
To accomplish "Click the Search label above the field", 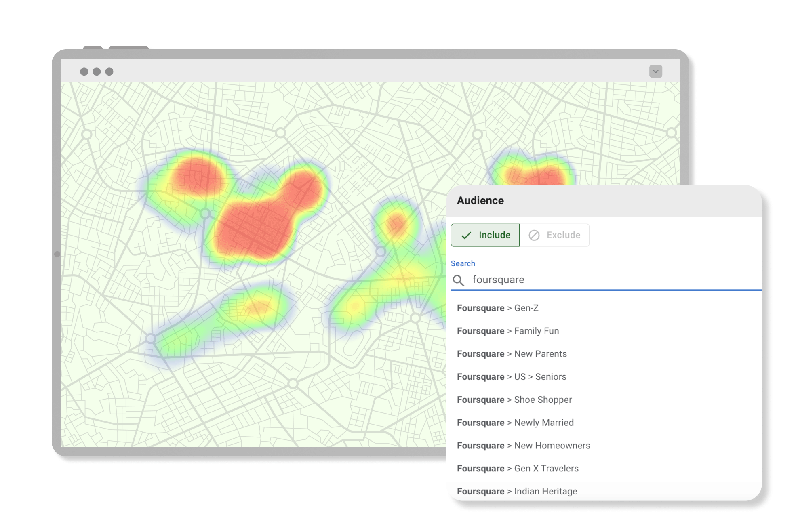I will tap(463, 263).
